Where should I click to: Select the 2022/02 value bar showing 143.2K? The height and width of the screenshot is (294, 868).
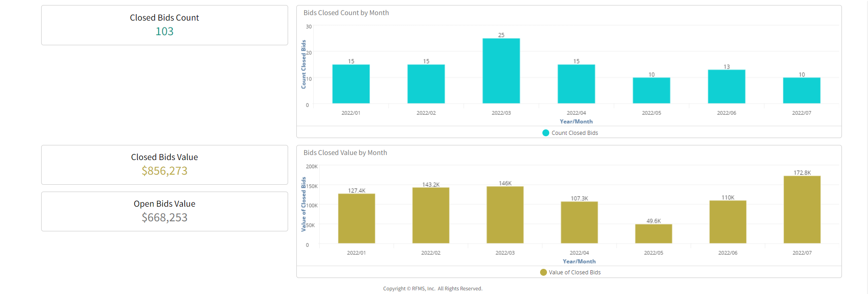coord(431,215)
